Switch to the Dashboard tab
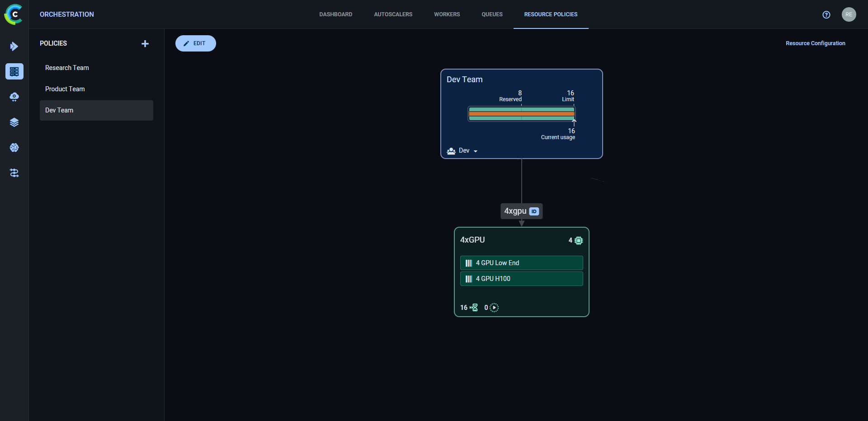This screenshot has height=421, width=868. pyautogui.click(x=335, y=14)
